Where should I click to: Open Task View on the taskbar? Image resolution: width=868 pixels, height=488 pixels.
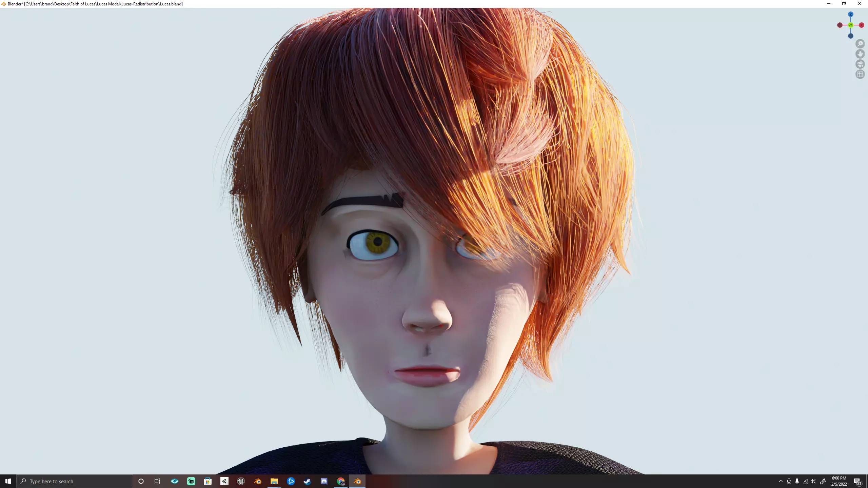tap(157, 481)
